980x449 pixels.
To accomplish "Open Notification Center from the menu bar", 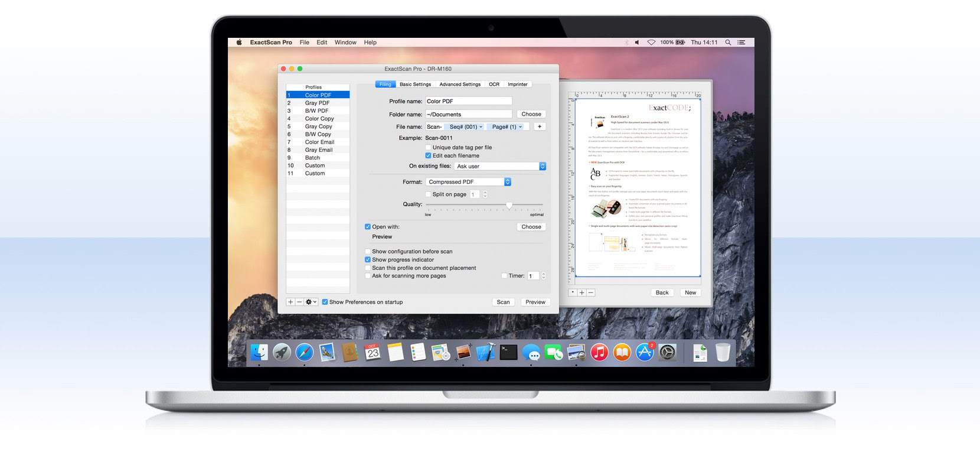I will [741, 43].
